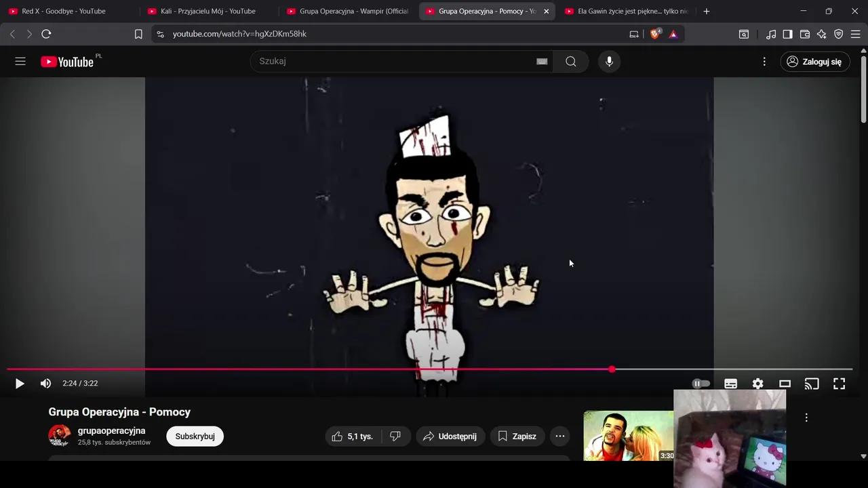The image size is (868, 488).
Task: Click the red progress bar scrubber
Action: 612,369
